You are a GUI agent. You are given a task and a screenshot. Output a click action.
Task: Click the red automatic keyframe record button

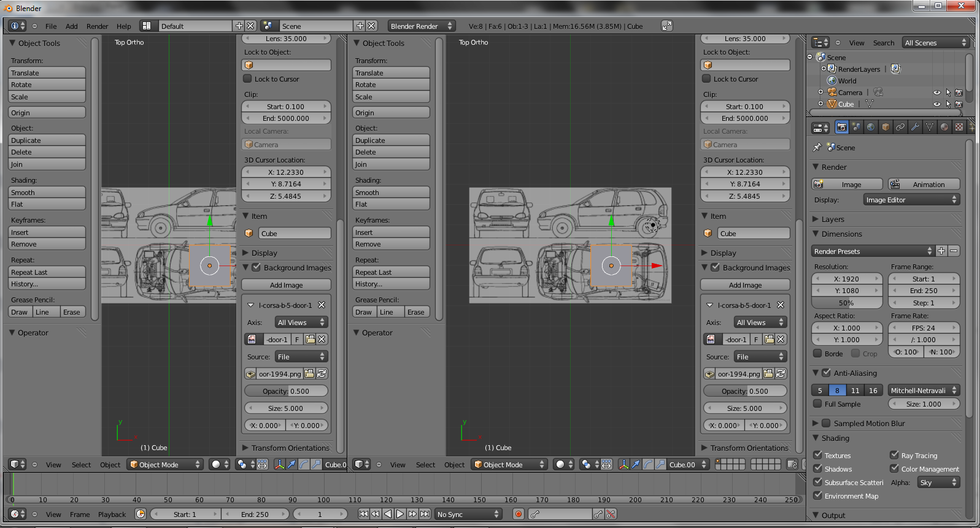click(519, 514)
